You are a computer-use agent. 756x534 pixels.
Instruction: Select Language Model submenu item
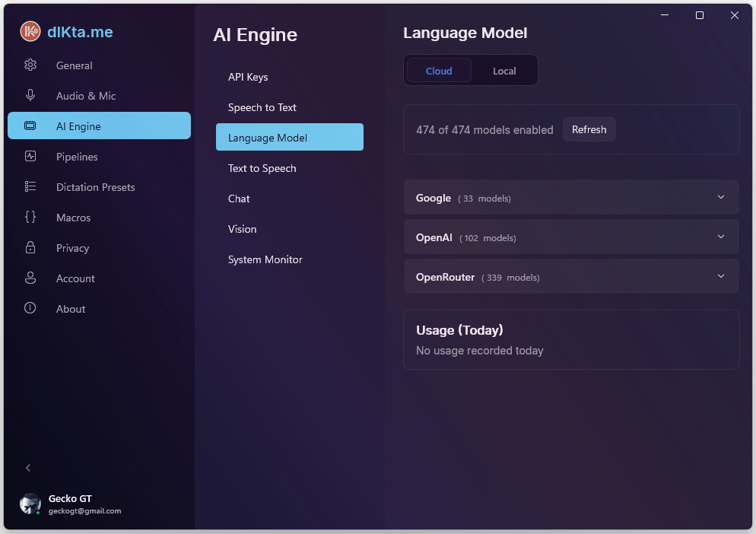(290, 138)
